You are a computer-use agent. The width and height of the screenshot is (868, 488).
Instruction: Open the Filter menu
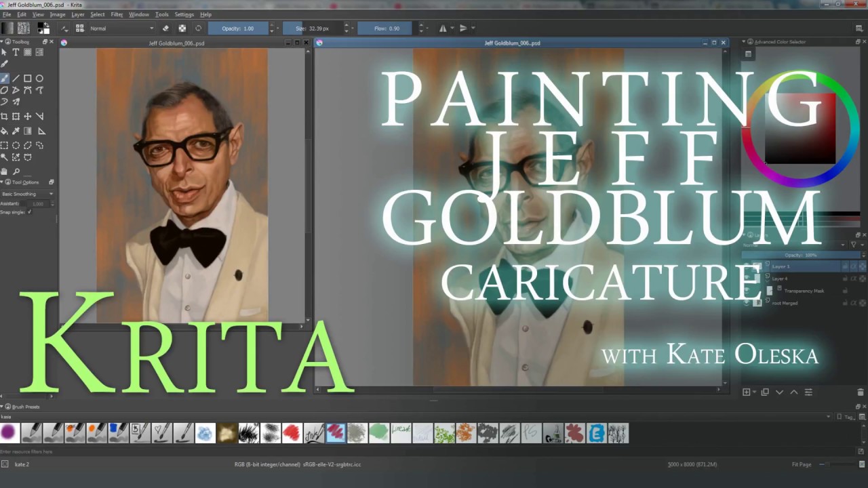117,14
